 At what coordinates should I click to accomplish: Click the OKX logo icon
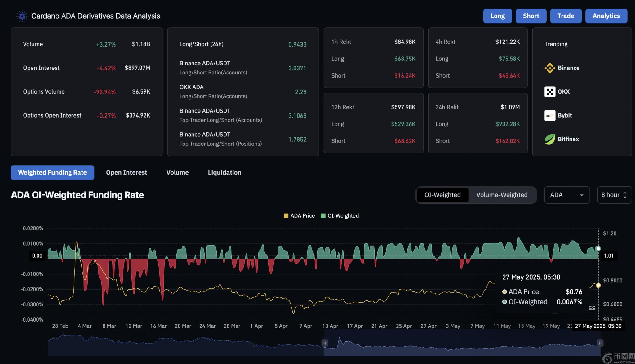tap(550, 92)
